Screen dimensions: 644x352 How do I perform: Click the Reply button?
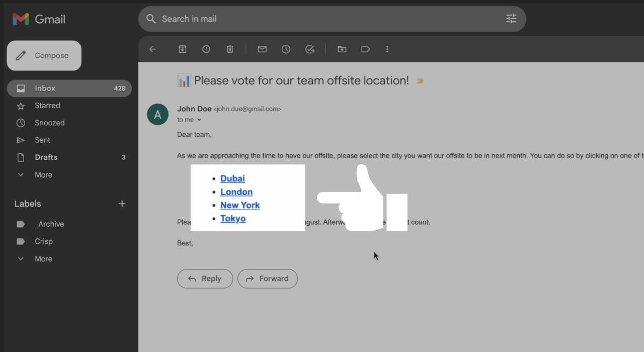[205, 279]
